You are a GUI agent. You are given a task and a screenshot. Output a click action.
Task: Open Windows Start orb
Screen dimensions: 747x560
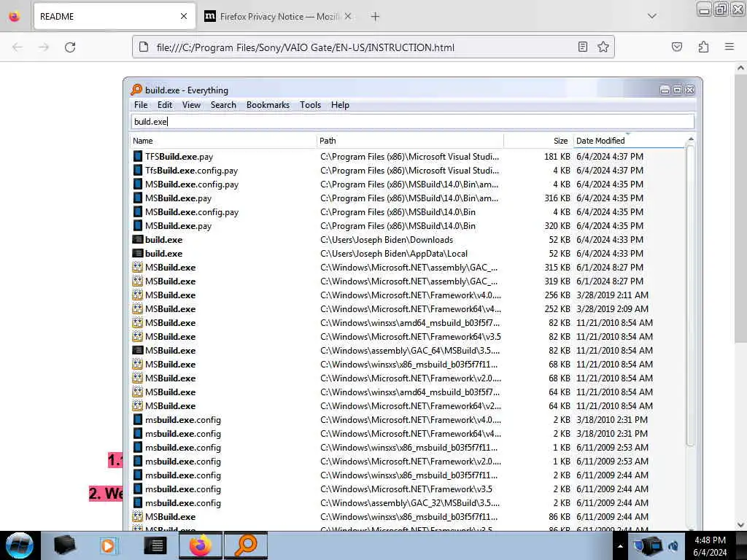(x=19, y=545)
